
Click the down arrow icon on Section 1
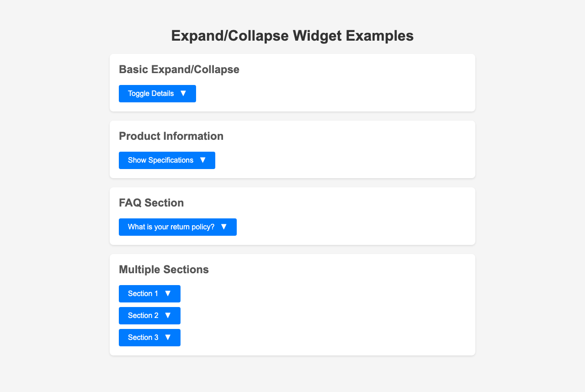pos(168,293)
